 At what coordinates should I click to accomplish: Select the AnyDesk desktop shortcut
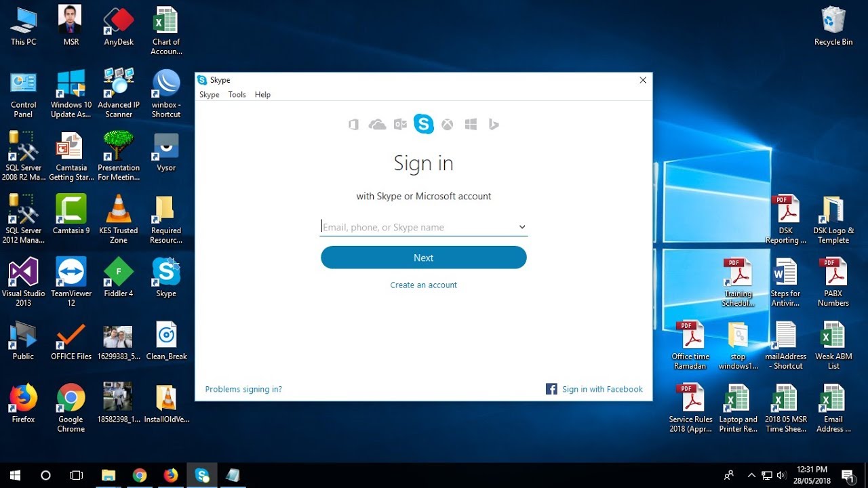119,26
